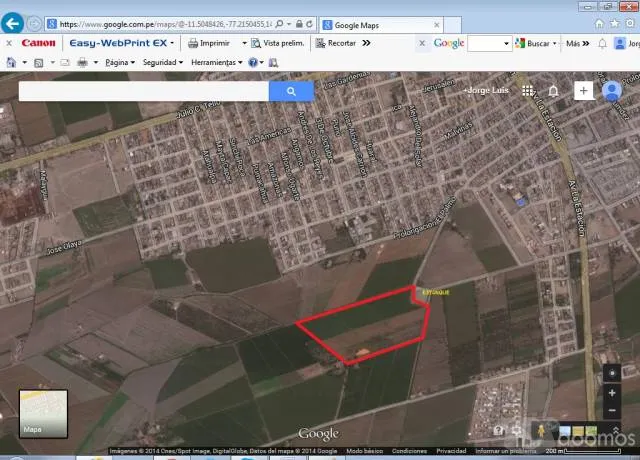The width and height of the screenshot is (640, 460).
Task: Click the +Jorge Luis profile link
Action: point(486,90)
